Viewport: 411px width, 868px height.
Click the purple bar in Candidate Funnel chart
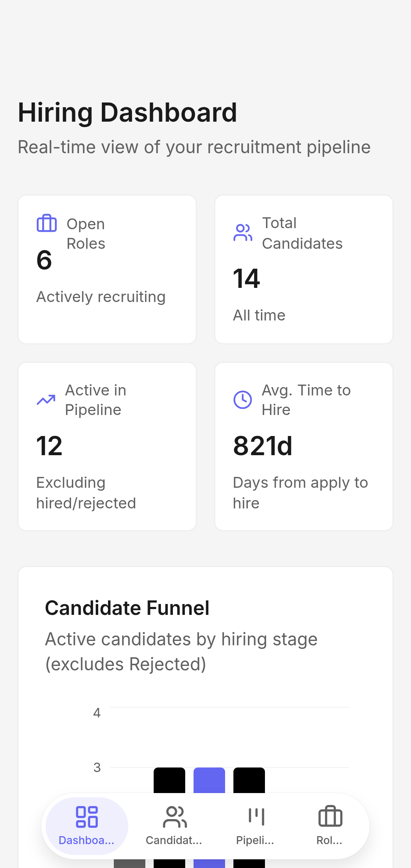209,780
